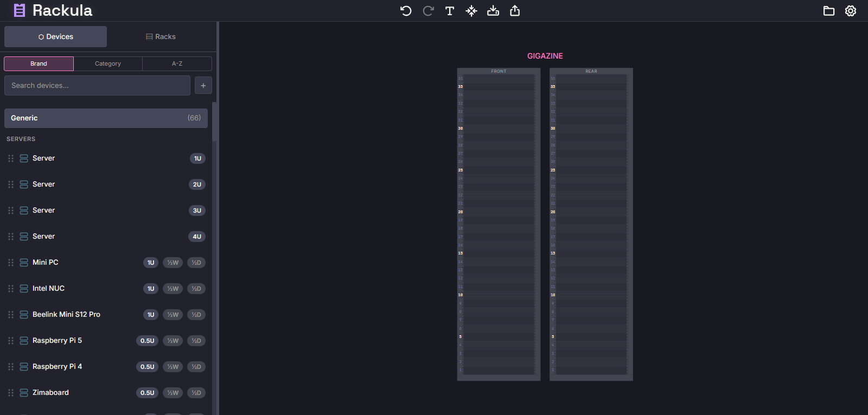Screen dimensions: 868x415
Task: Select the Raspberry Pi 5 device
Action: tap(57, 341)
